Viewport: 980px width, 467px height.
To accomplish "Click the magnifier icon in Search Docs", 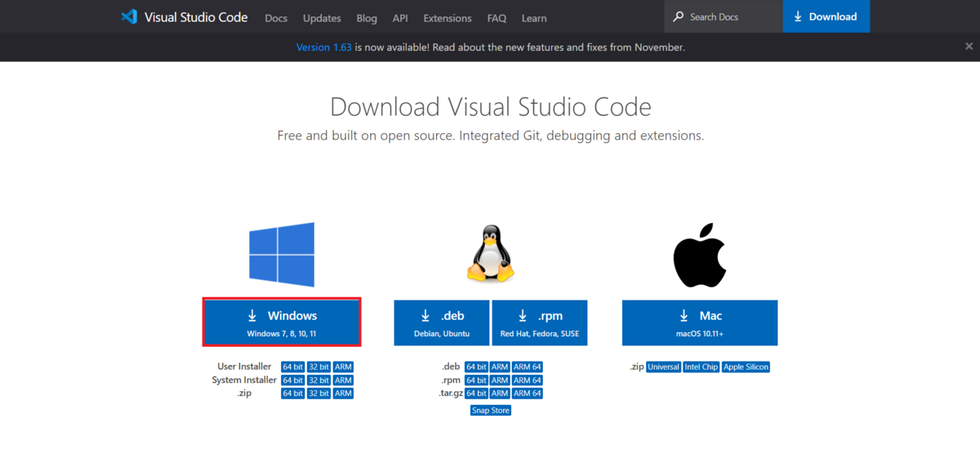I will point(679,16).
